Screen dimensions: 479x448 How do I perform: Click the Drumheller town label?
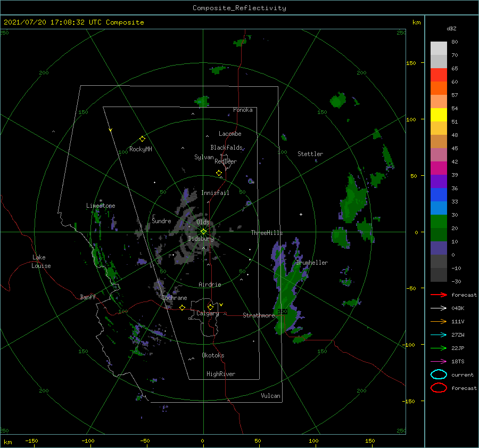coord(312,263)
